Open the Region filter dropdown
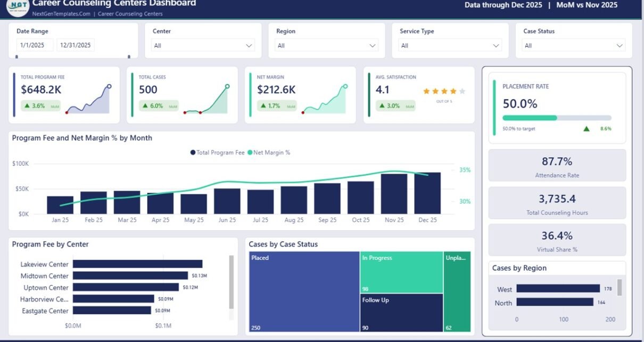 [x=327, y=46]
